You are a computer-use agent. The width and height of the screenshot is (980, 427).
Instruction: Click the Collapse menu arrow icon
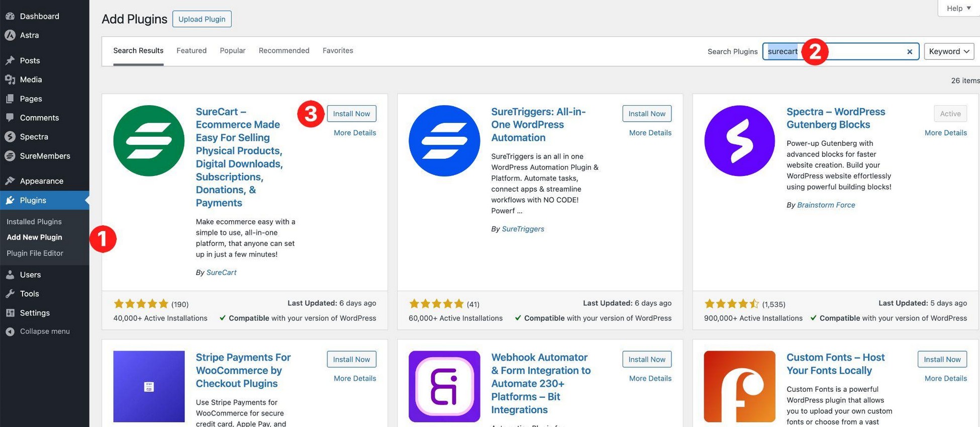(10, 331)
